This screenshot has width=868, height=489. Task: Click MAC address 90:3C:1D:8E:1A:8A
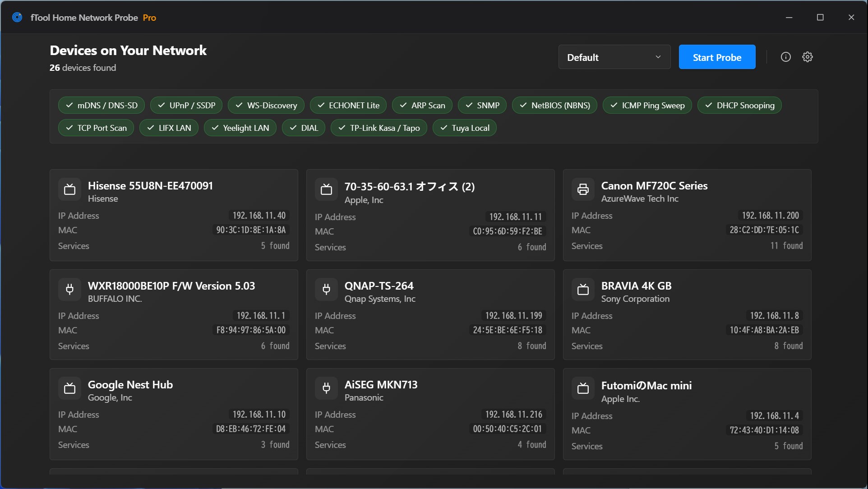pos(251,230)
